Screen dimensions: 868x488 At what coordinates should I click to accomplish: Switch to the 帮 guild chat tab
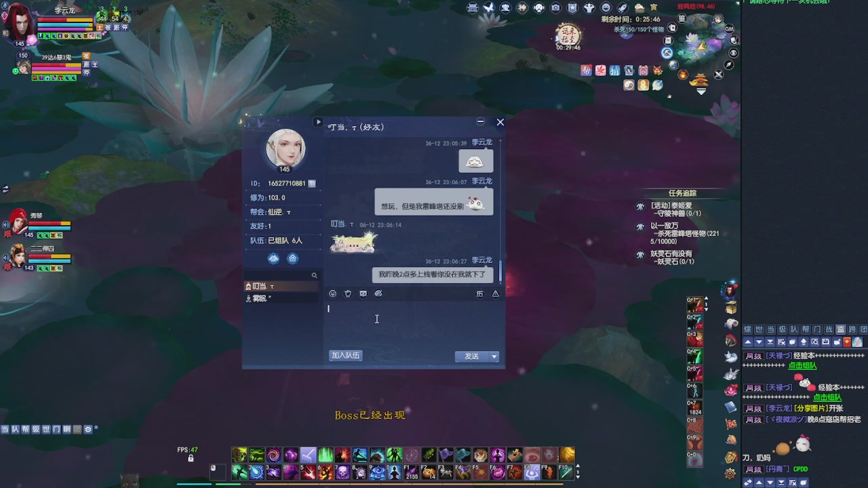coord(806,329)
